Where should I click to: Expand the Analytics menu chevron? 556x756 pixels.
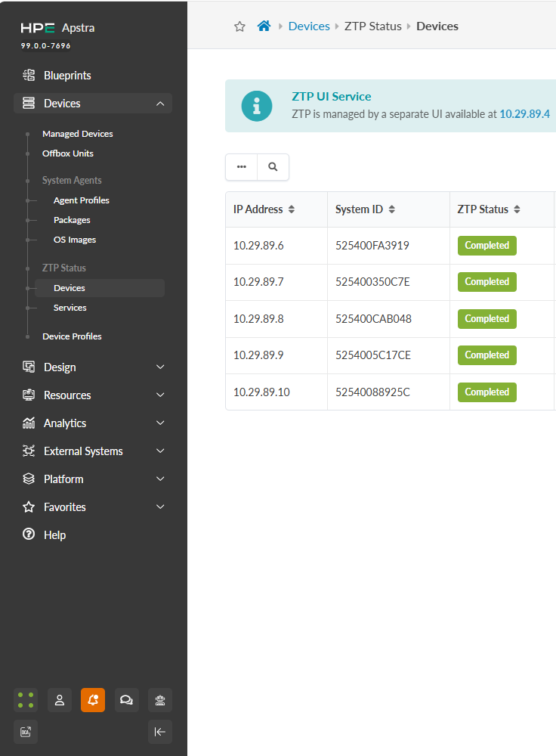[x=160, y=423]
